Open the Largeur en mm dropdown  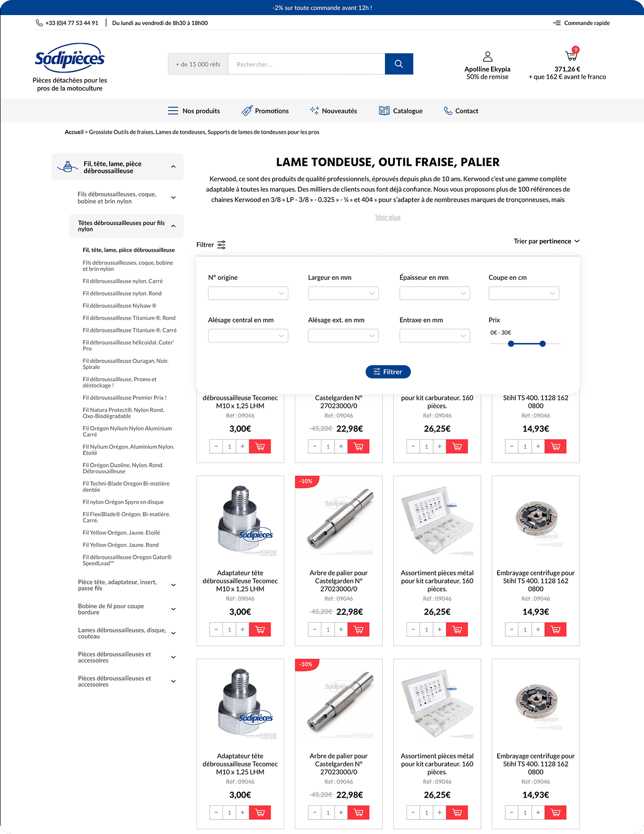[343, 293]
